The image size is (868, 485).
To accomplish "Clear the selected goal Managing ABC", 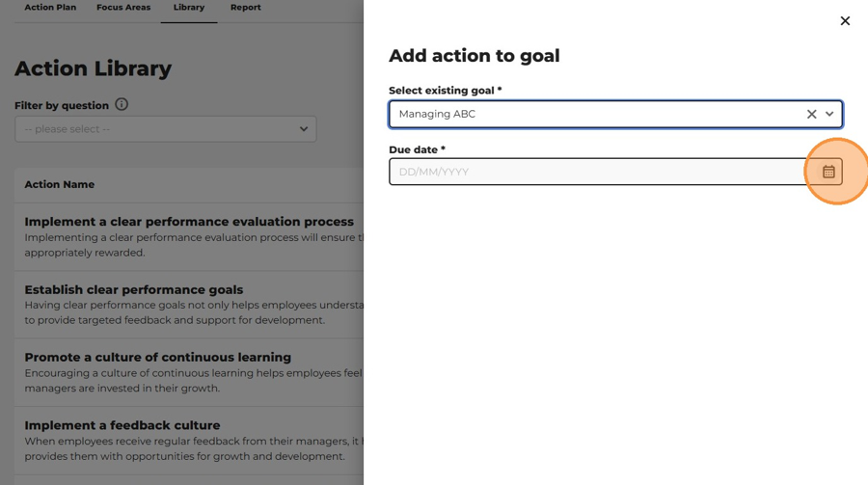I will pos(811,114).
